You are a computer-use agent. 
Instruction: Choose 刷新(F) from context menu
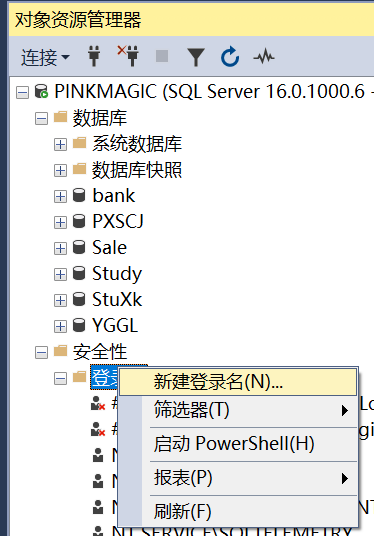238,511
